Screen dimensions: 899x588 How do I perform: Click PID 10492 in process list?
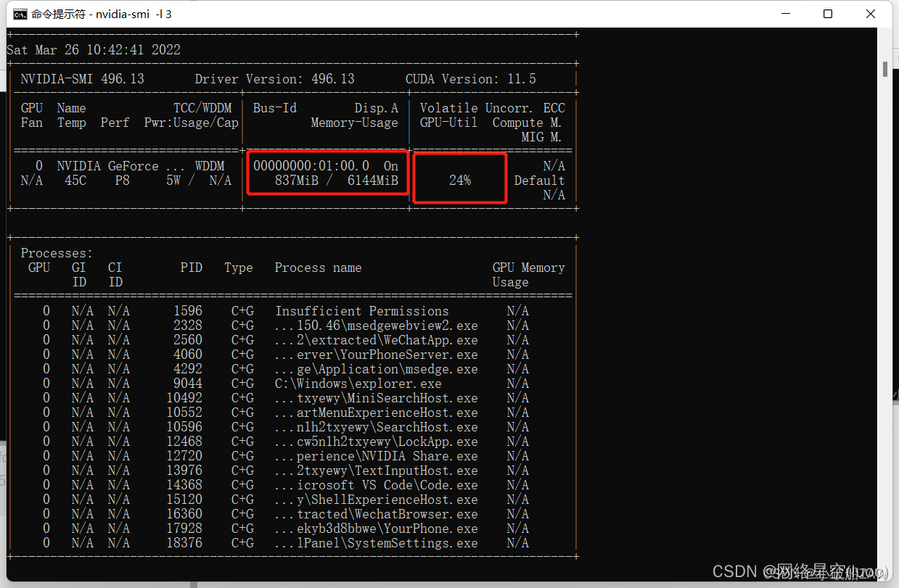(184, 398)
